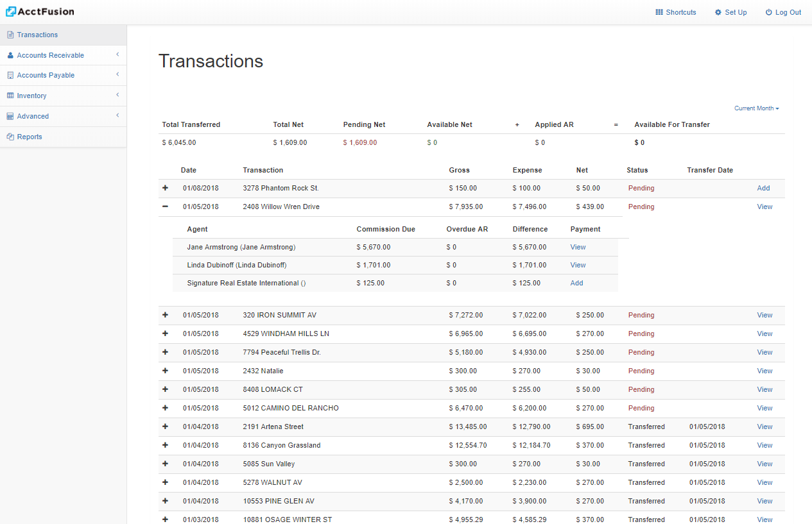This screenshot has width=812, height=524.
Task: Click the Inventory table icon
Action: pyautogui.click(x=10, y=96)
